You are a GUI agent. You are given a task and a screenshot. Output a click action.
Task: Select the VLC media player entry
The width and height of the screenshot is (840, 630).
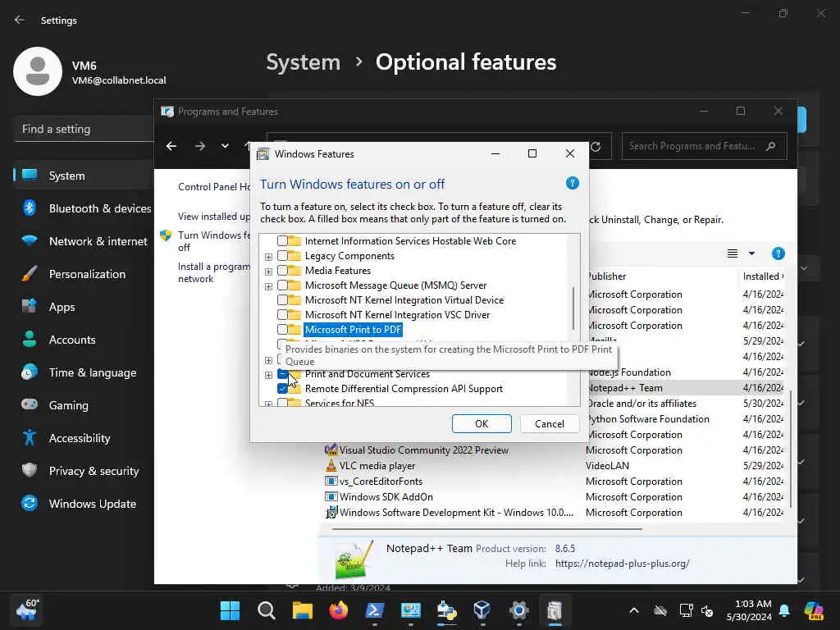pyautogui.click(x=377, y=466)
